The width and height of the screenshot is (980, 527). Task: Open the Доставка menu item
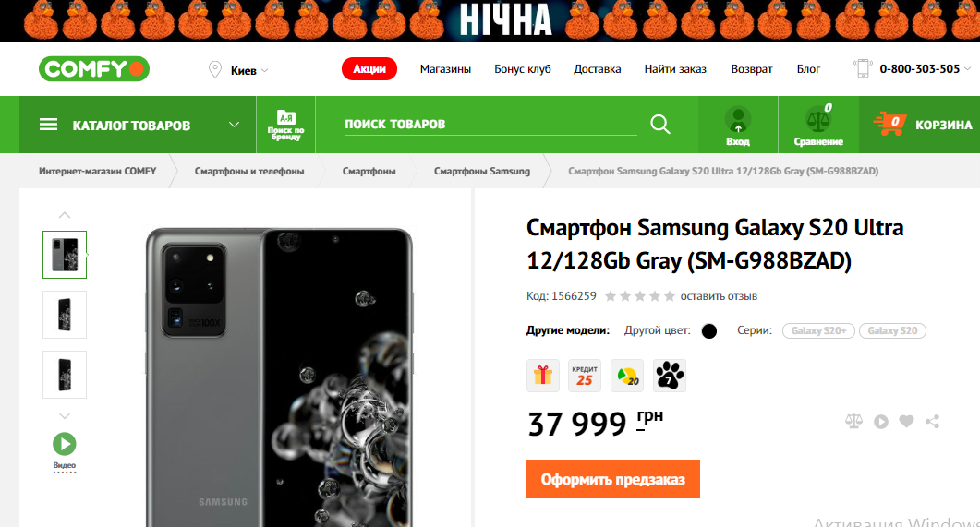point(598,68)
